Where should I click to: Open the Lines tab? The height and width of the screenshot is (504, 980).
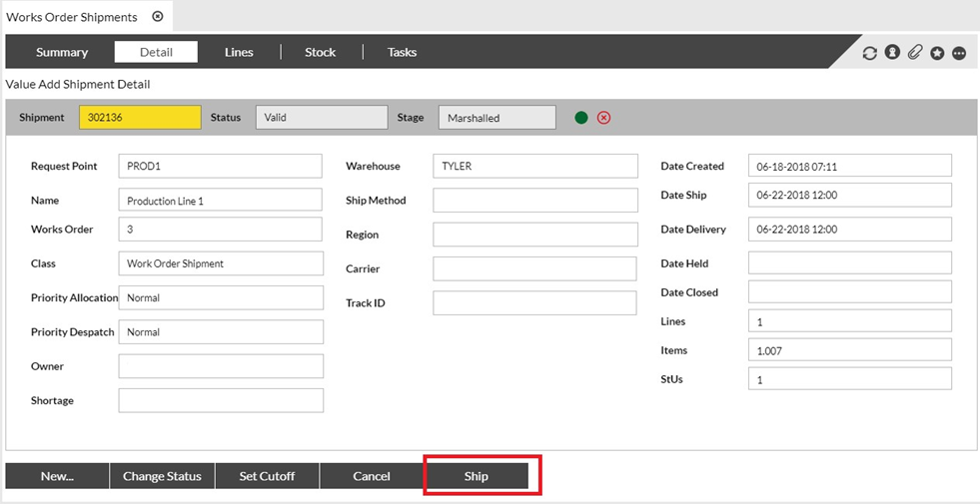point(239,52)
